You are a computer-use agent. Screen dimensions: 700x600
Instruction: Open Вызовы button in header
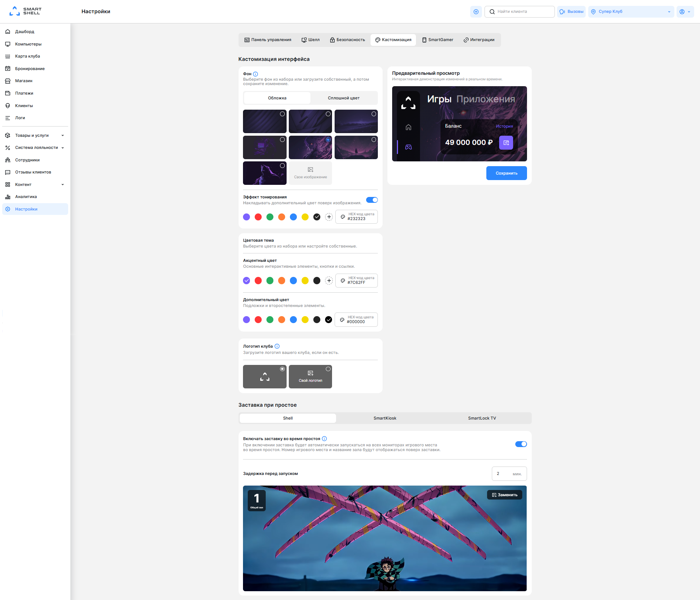coord(571,11)
